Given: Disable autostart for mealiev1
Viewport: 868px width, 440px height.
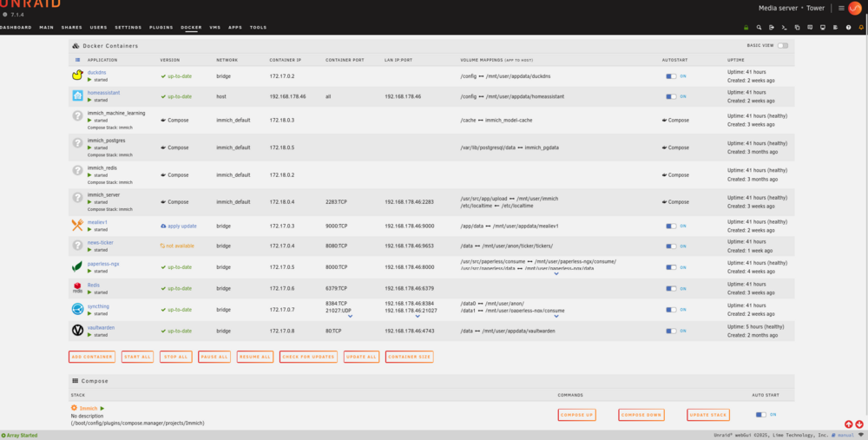Looking at the screenshot, I should [672, 226].
